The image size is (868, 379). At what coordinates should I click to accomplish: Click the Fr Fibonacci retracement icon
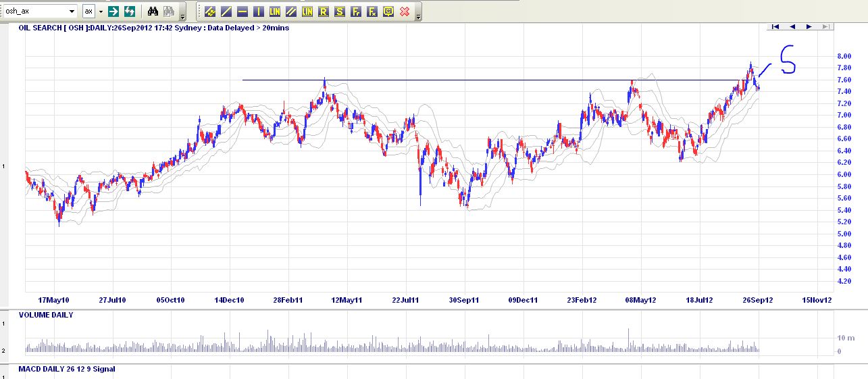pos(356,11)
